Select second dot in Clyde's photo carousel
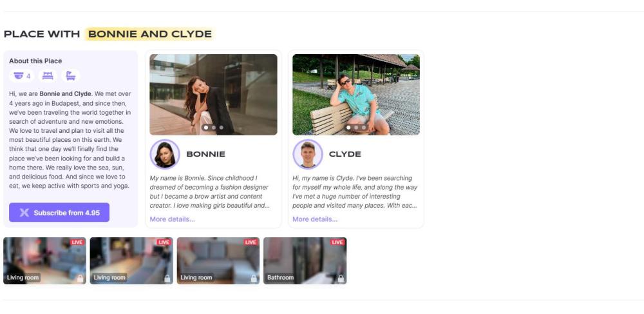This screenshot has height=314, width=644. coord(356,128)
